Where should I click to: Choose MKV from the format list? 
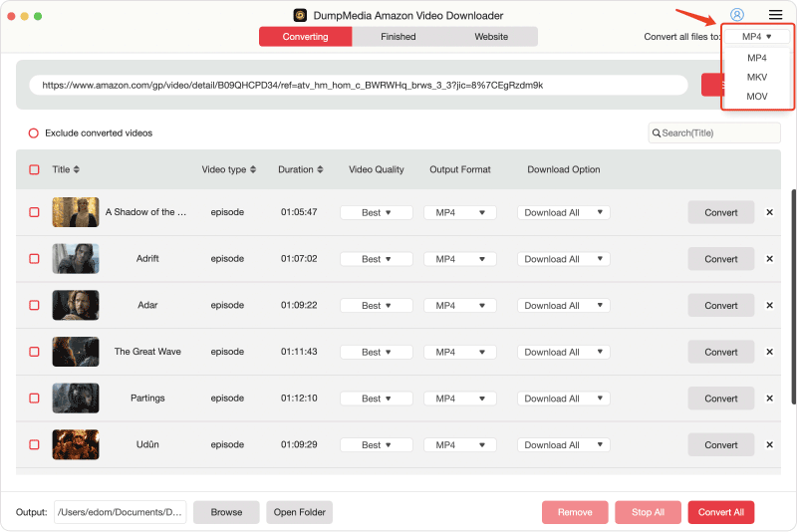[757, 77]
